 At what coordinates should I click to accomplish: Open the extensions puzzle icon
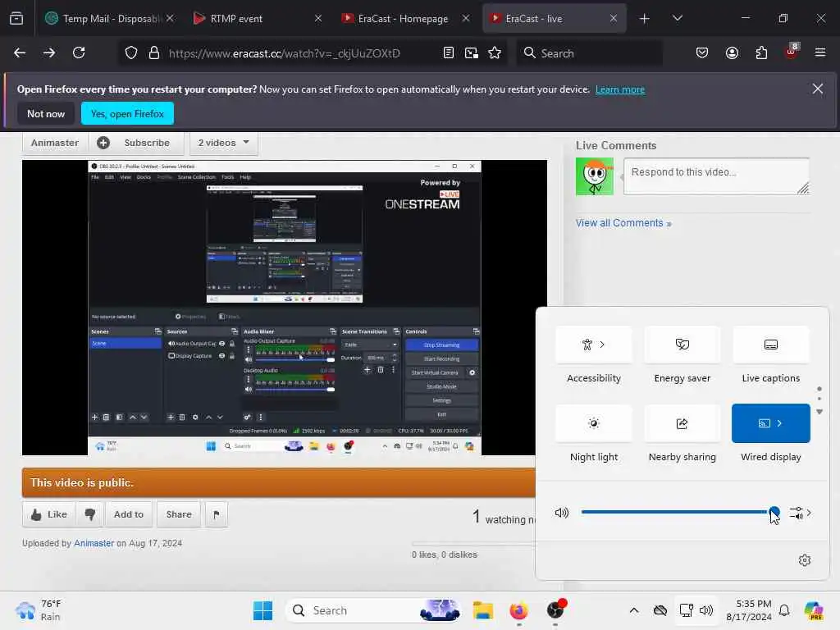pyautogui.click(x=761, y=53)
